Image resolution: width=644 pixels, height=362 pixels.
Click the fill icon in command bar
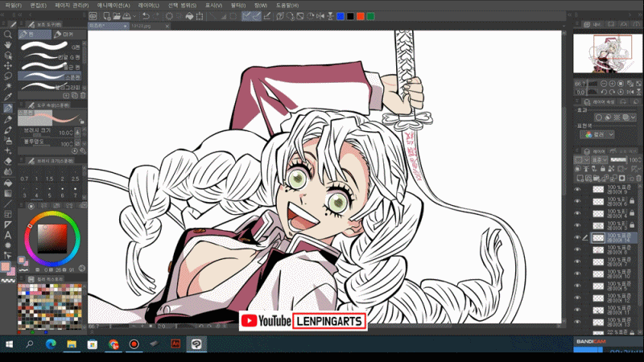pyautogui.click(x=189, y=16)
